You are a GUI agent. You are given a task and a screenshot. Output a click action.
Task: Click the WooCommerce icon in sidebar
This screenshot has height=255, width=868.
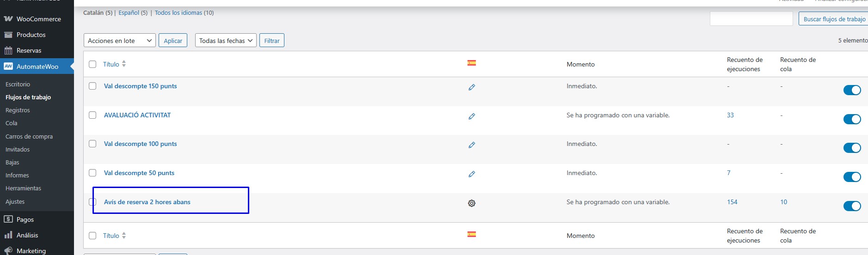pyautogui.click(x=8, y=19)
